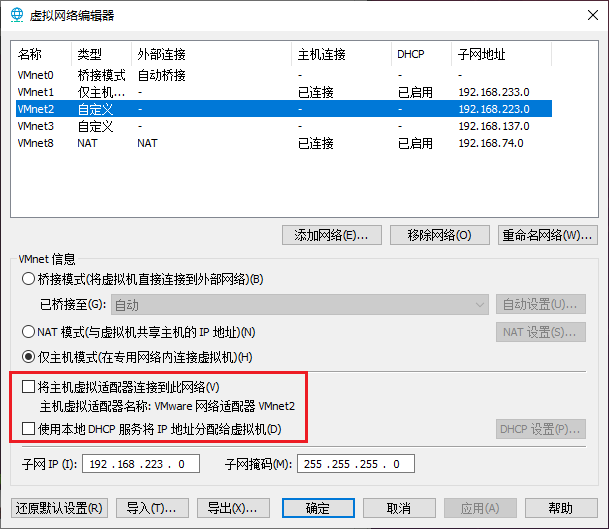This screenshot has width=609, height=529.
Task: Click subnet address 192.168.137.0 cell
Action: click(x=494, y=126)
